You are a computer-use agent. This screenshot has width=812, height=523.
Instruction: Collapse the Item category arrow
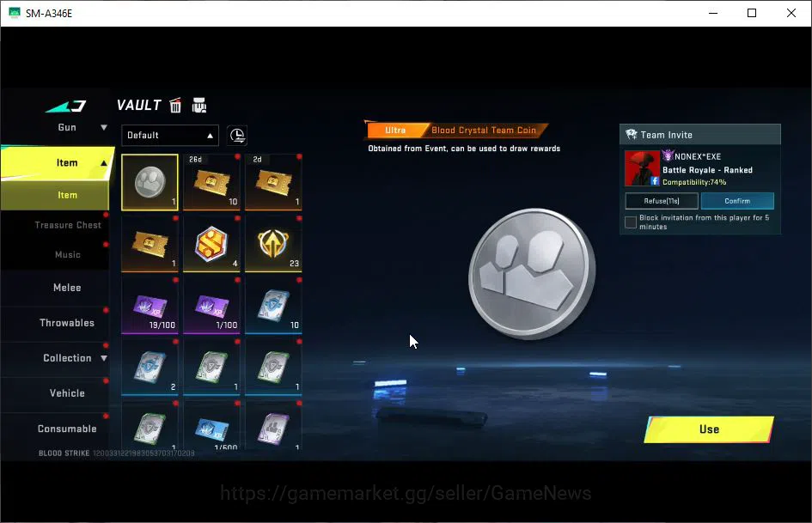pos(104,162)
